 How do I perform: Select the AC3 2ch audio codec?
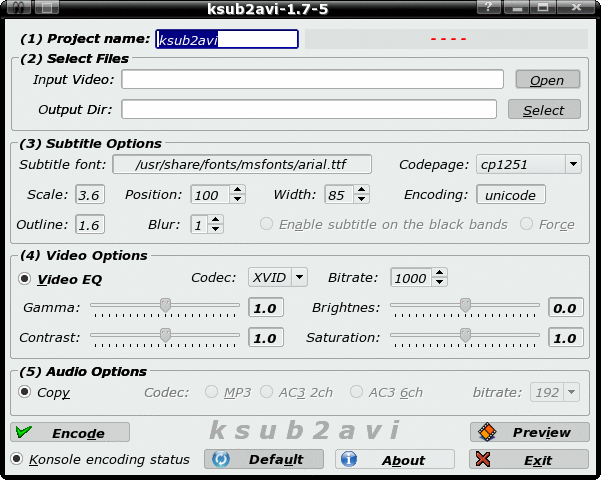[266, 392]
